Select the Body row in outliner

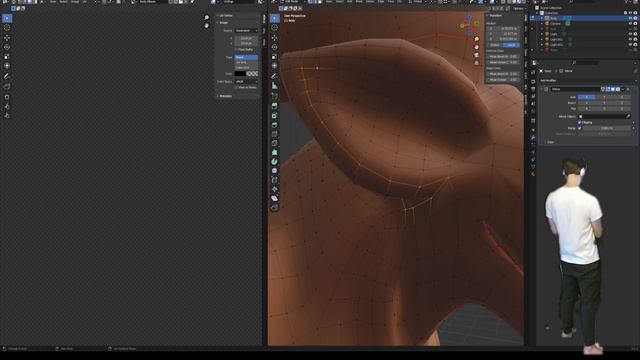point(584,18)
